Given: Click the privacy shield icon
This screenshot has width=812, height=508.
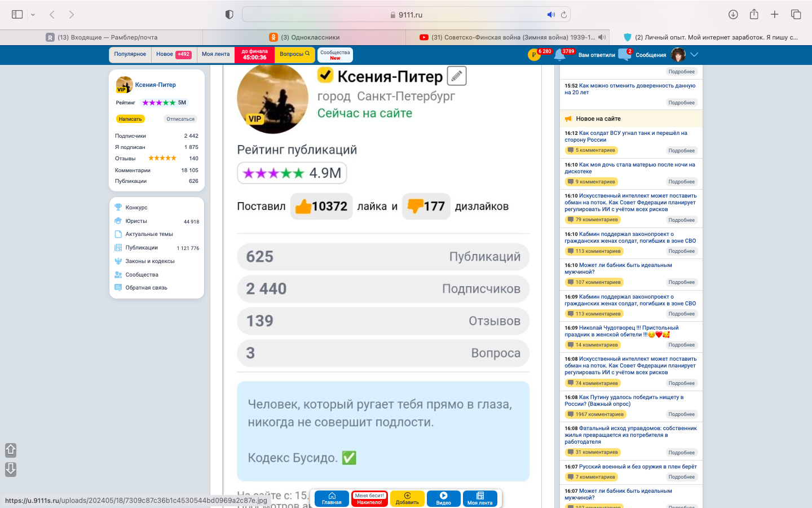Looking at the screenshot, I should pos(229,15).
